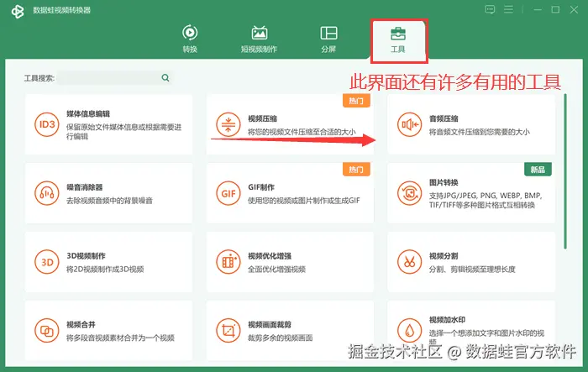Click description 裁剪多余的视频画面
The image size is (588, 372).
(280, 338)
